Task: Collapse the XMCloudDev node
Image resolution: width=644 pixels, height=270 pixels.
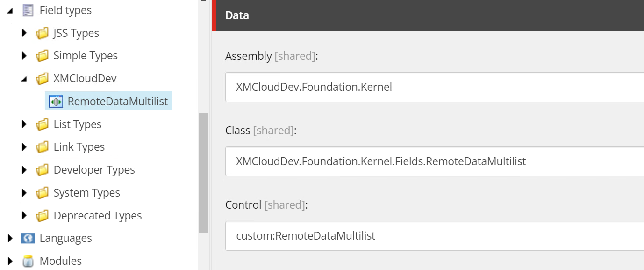Action: coord(24,78)
